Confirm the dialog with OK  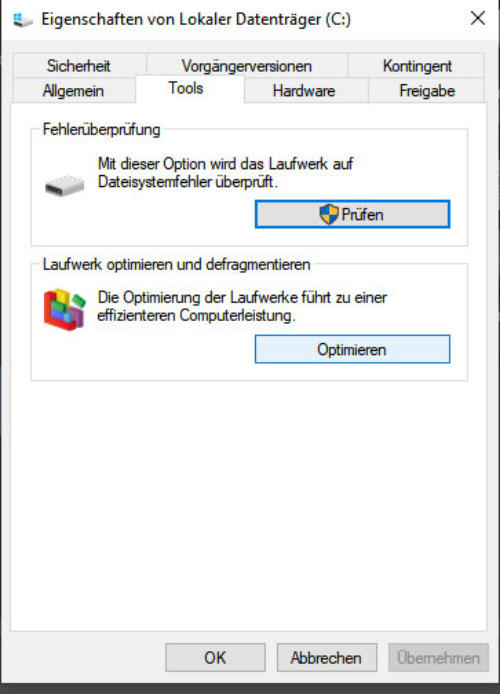point(215,657)
